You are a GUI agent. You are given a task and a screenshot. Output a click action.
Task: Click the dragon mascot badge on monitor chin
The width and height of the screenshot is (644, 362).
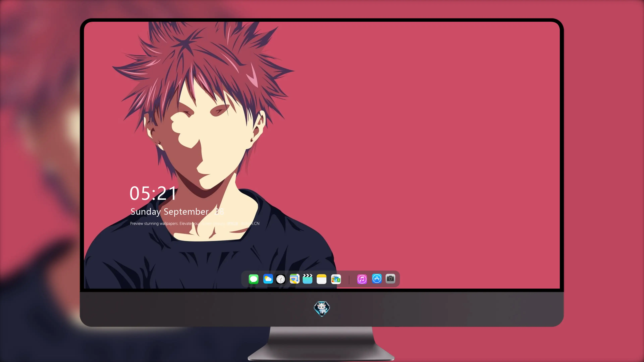(322, 309)
